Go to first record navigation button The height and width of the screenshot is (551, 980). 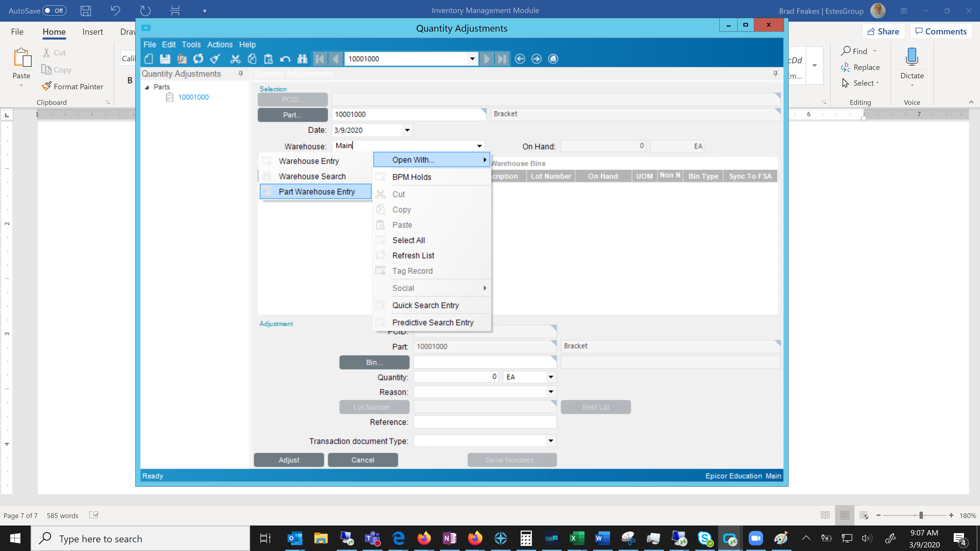coord(320,59)
